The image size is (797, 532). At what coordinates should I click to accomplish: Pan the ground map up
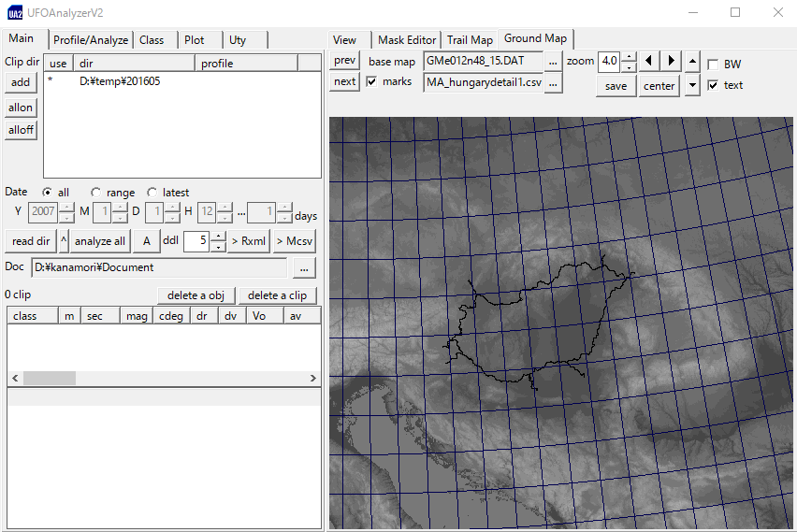(x=692, y=62)
